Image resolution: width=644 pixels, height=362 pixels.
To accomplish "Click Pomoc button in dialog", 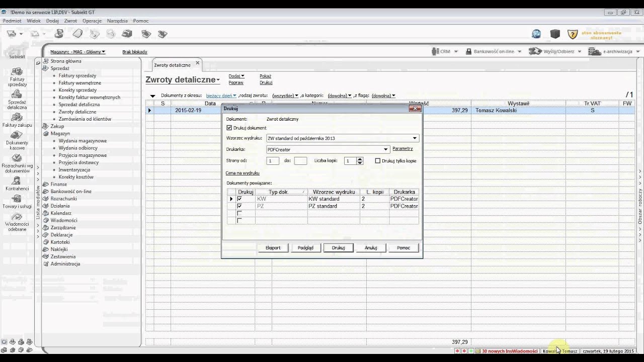I will coord(404,248).
